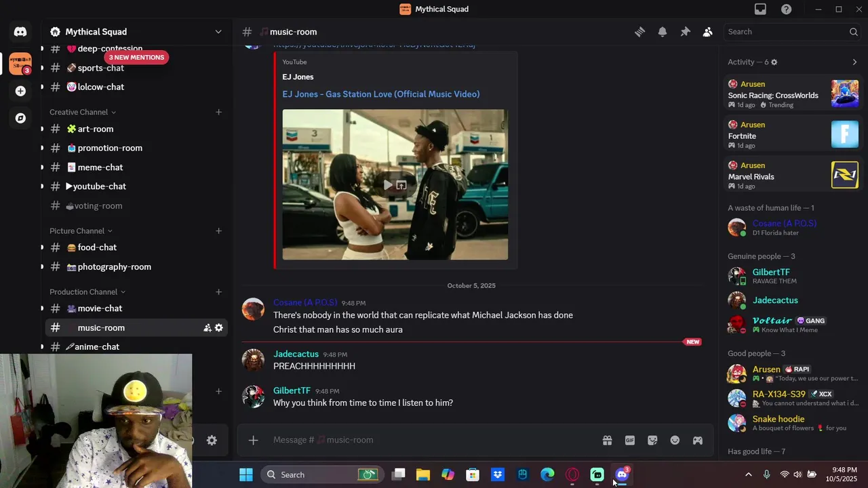Open the emoji picker

click(675, 440)
